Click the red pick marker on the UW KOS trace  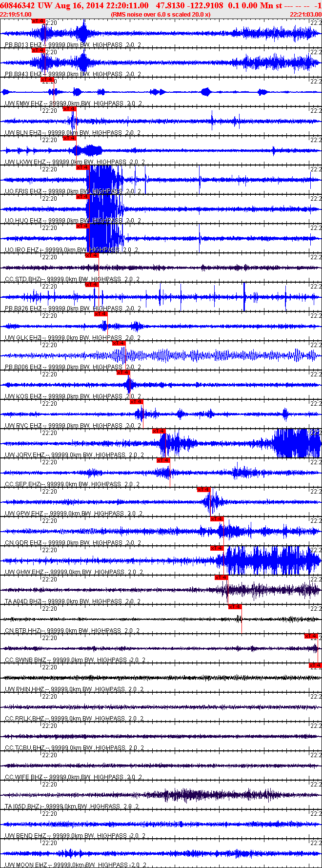pyautogui.click(x=123, y=372)
